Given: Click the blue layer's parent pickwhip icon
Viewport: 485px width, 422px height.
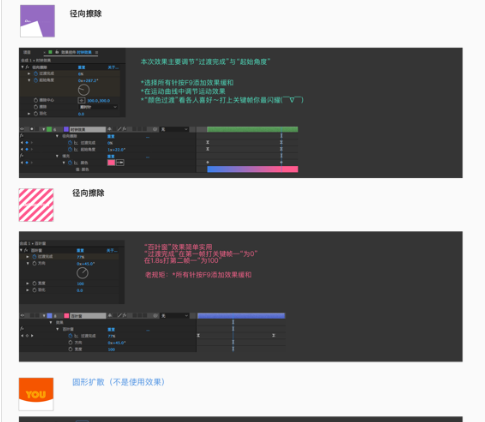Looking at the screenshot, I should (x=155, y=316).
